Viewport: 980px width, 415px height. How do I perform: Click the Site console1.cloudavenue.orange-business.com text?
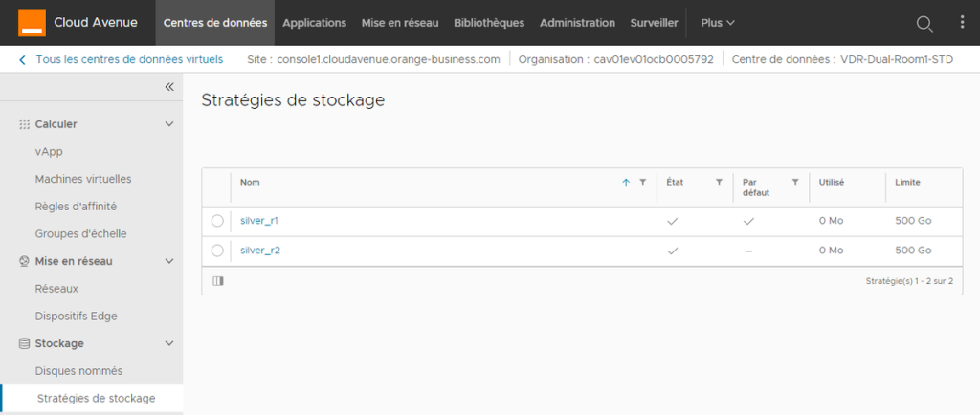(x=374, y=60)
